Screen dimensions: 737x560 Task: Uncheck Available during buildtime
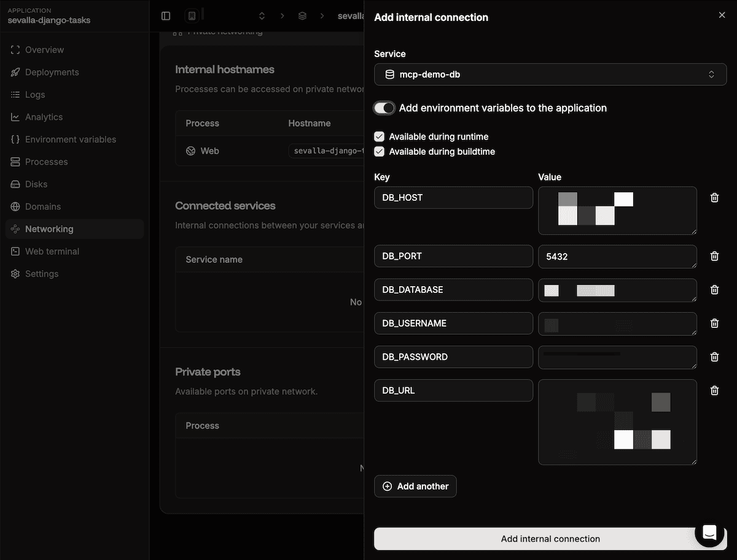pyautogui.click(x=380, y=151)
